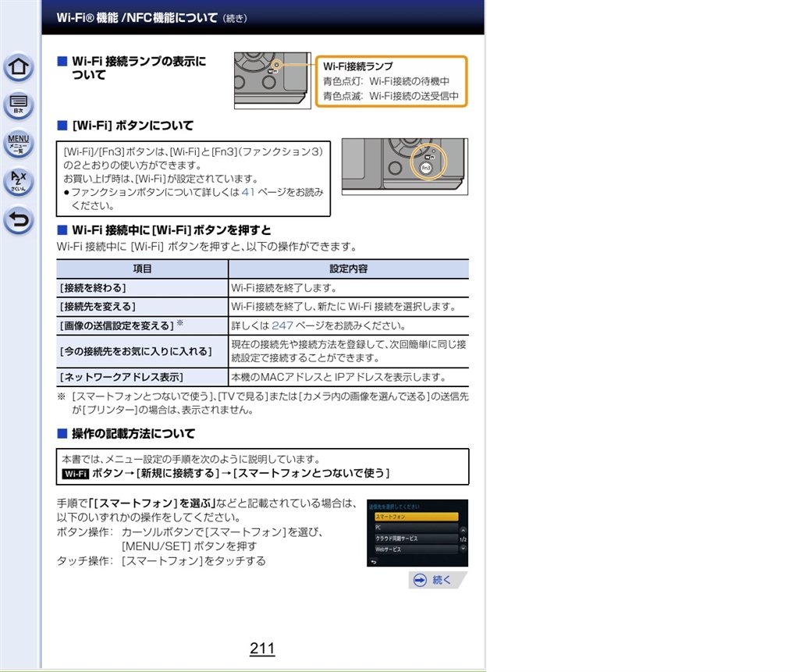
Task: Click the text 'Wi-Fi接続を終了します。'
Action: pos(284,288)
